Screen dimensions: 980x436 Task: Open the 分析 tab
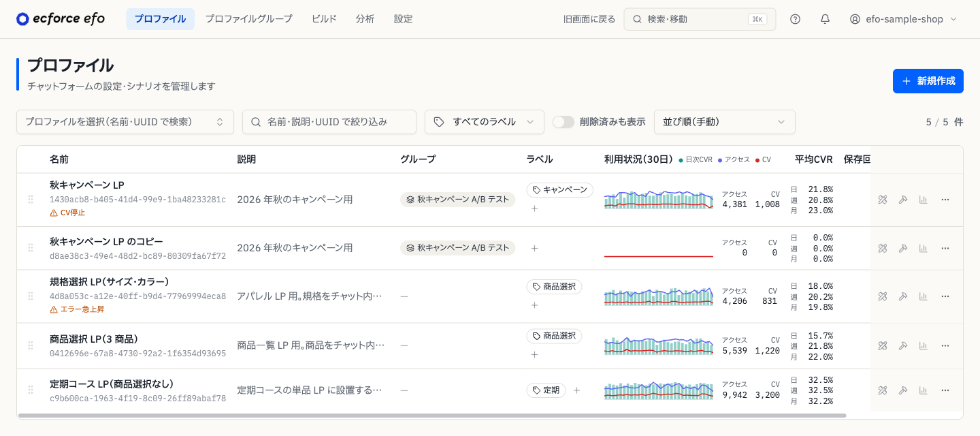coord(365,19)
